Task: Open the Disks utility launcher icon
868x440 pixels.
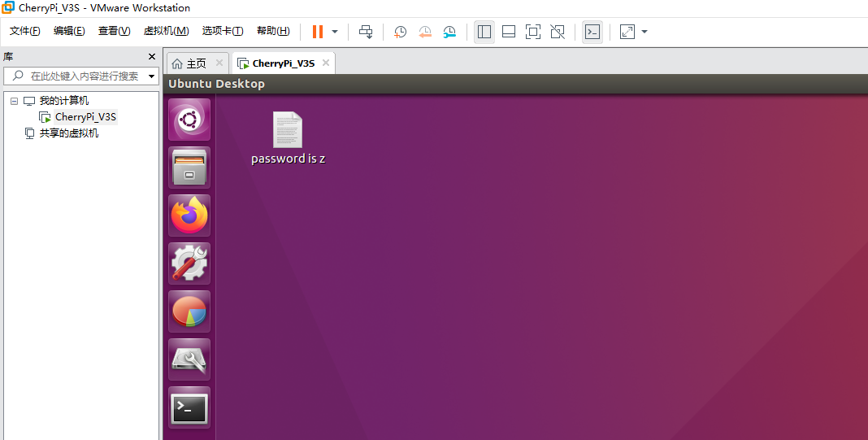Action: (x=189, y=359)
